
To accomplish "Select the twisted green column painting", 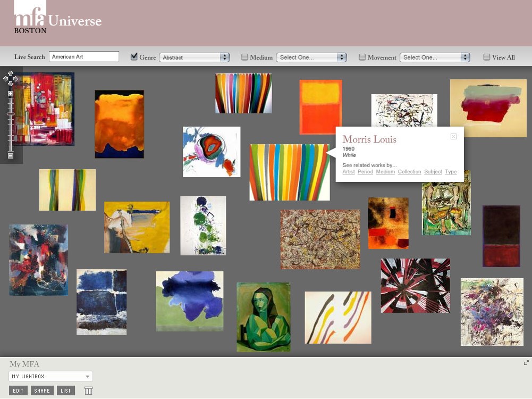I will pos(67,190).
